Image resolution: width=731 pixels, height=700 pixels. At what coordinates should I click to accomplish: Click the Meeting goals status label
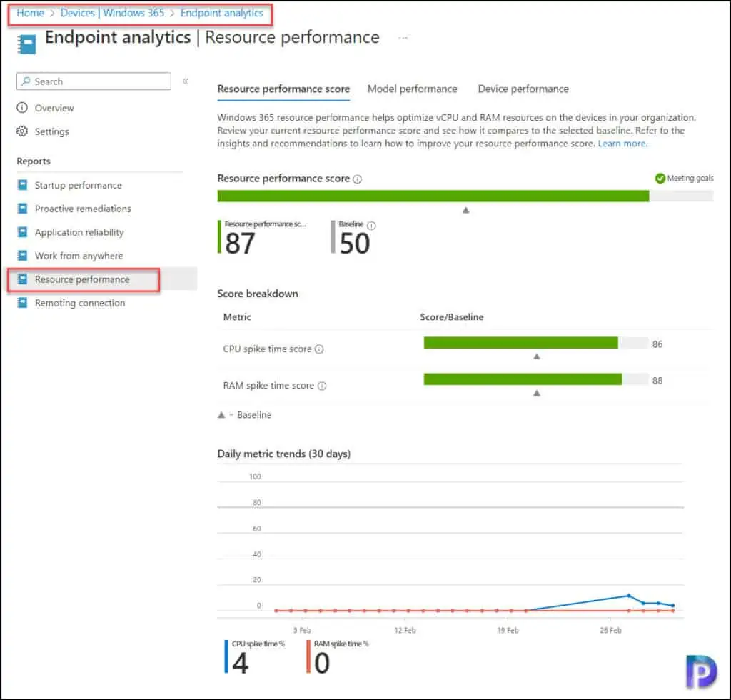pos(690,178)
